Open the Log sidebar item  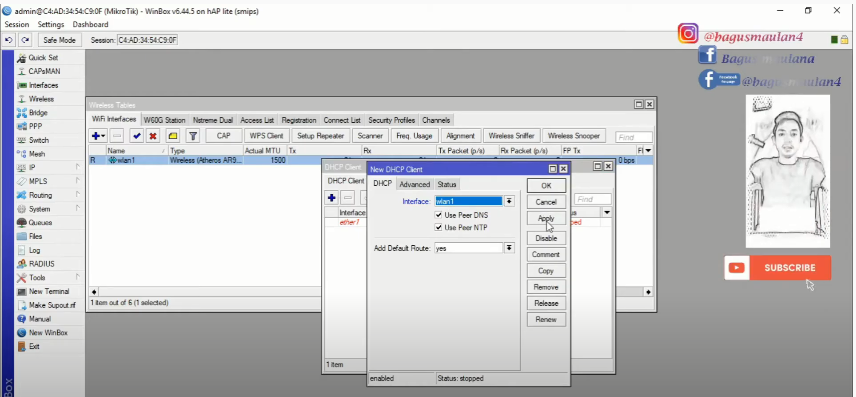pyautogui.click(x=34, y=250)
